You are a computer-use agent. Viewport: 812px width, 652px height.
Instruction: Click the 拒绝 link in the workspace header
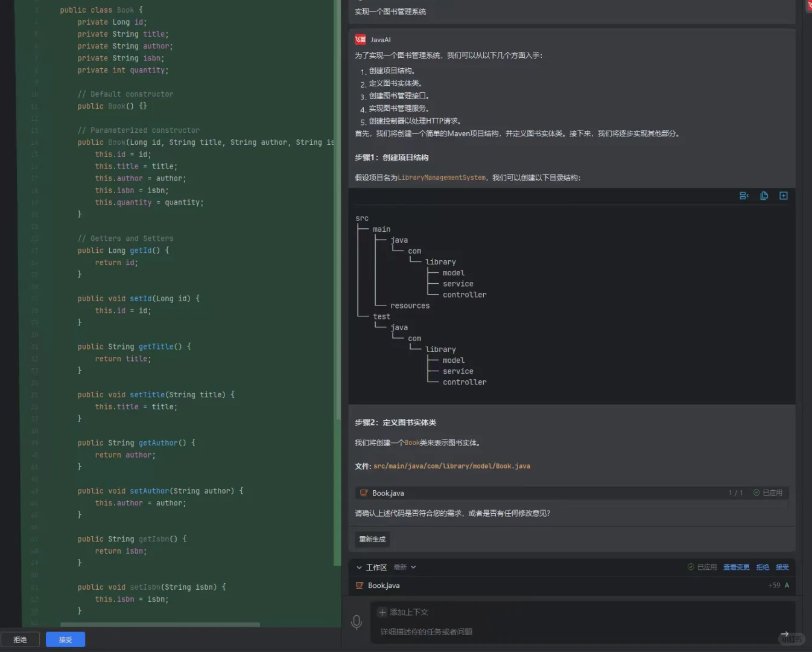[763, 567]
